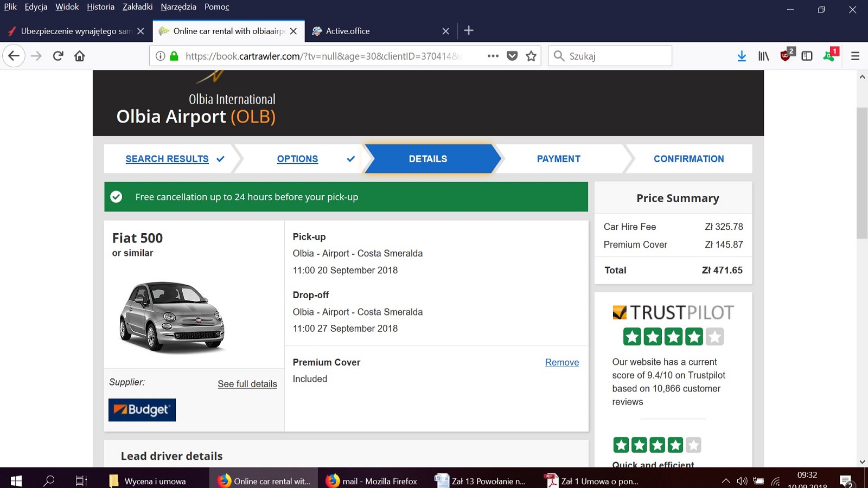
Task: Close the Online car rental tab
Action: pyautogui.click(x=293, y=31)
